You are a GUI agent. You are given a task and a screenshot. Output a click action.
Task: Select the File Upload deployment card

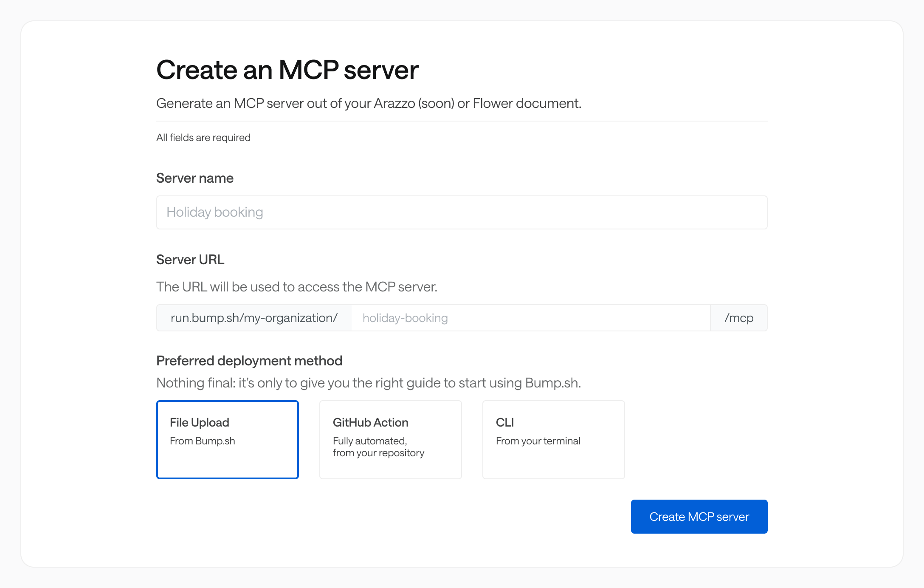pyautogui.click(x=228, y=440)
